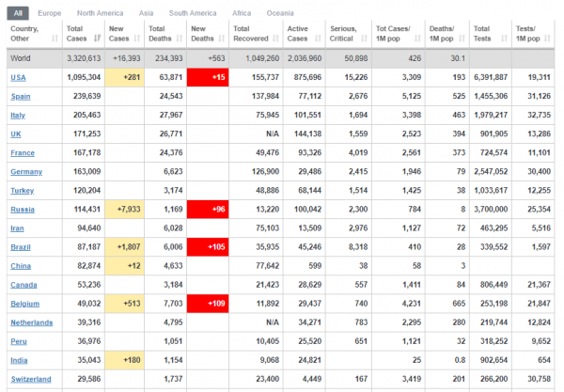Sort by Deaths/1M pop arrow icon
The width and height of the screenshot is (564, 392).
(x=462, y=39)
